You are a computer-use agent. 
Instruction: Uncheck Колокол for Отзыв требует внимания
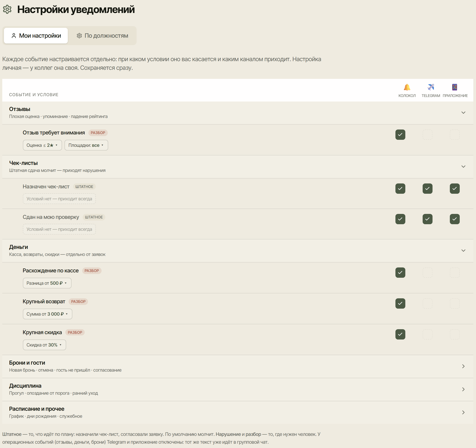400,135
